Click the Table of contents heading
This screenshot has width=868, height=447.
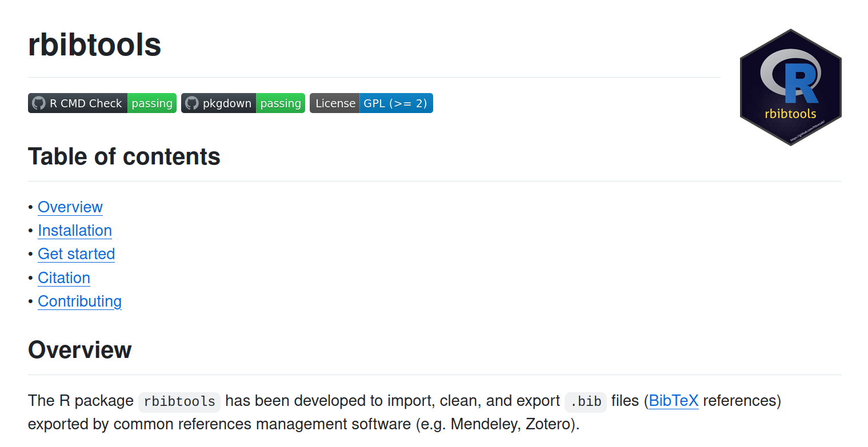click(x=124, y=156)
